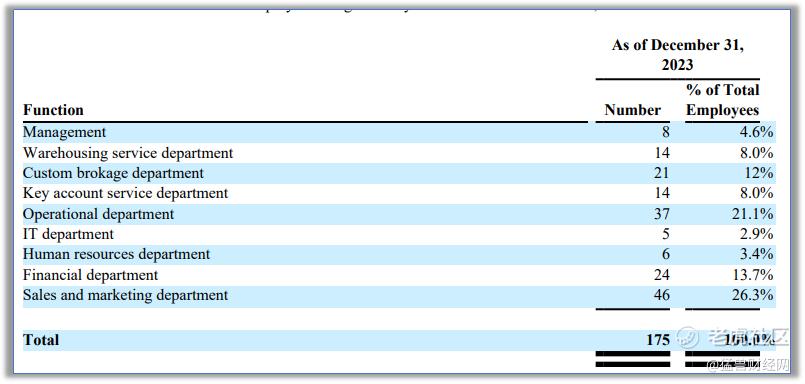Image resolution: width=805 pixels, height=384 pixels.
Task: Click the Financial department label
Action: [x=90, y=275]
